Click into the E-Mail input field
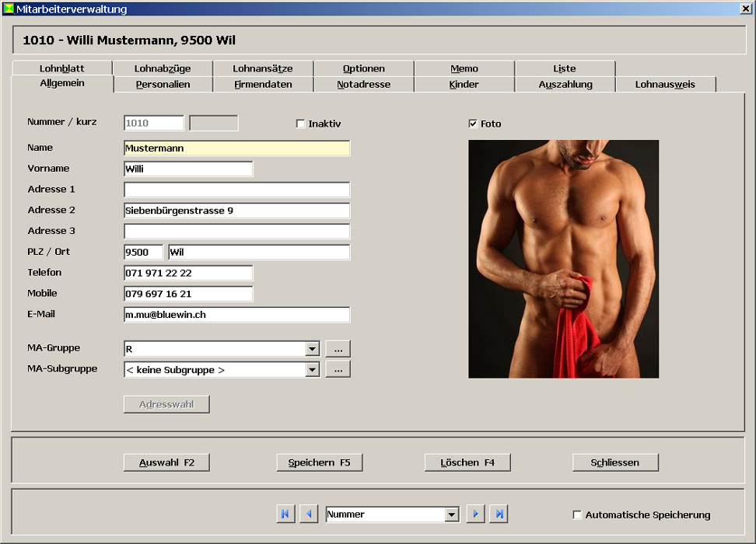The height and width of the screenshot is (544, 756). click(236, 315)
